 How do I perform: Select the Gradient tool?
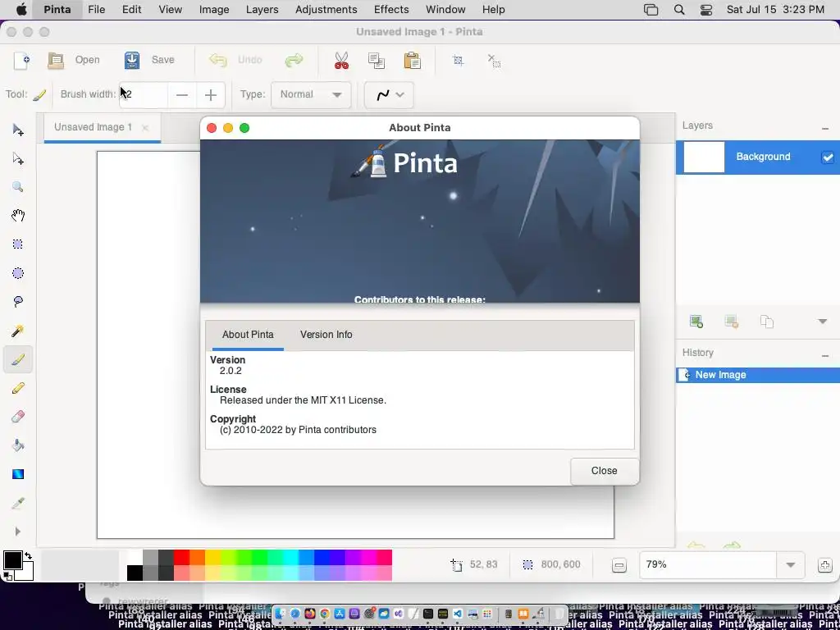pos(18,474)
